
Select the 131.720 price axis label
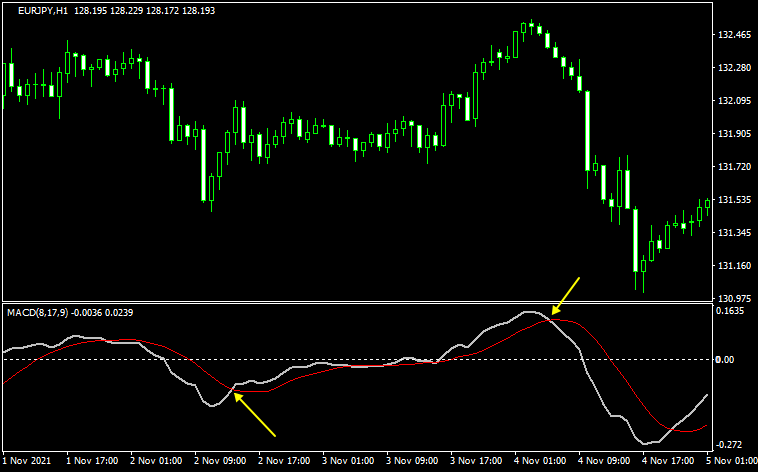pos(734,166)
